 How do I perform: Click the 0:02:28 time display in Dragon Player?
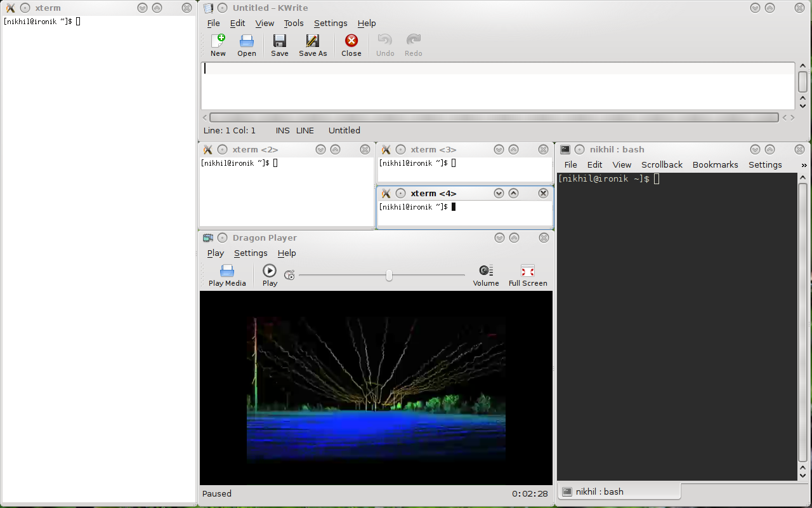click(x=530, y=494)
